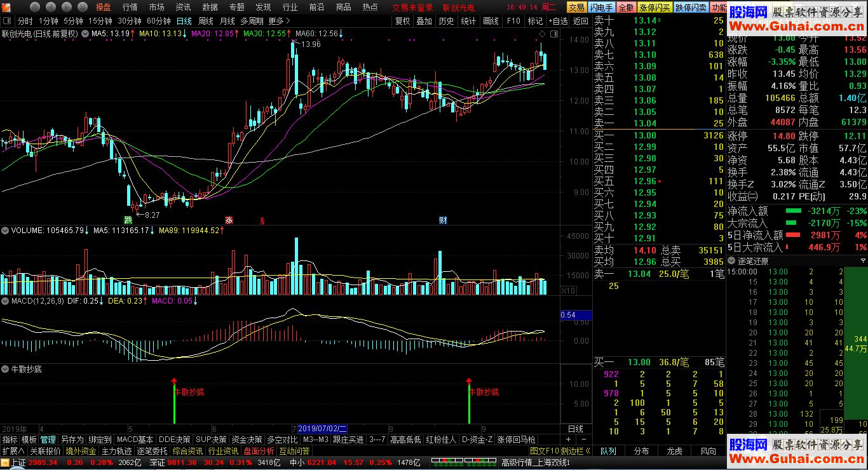Click the round icon before 逐笔还原
The height and width of the screenshot is (470, 868).
(x=731, y=260)
